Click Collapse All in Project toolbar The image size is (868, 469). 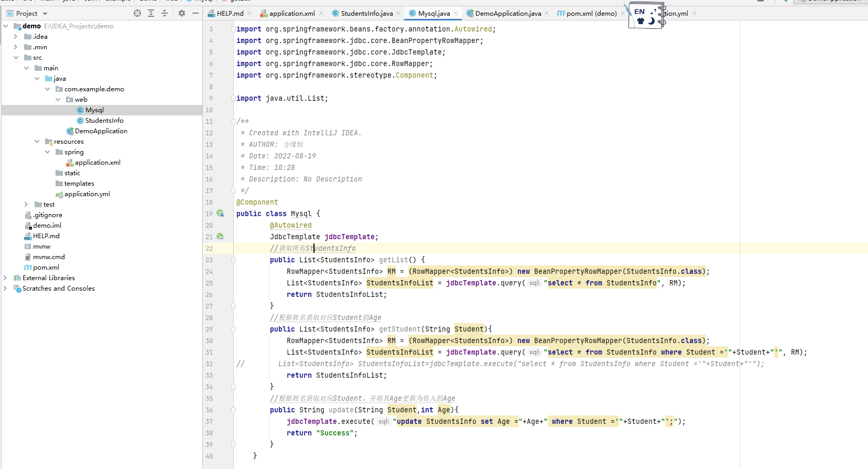click(x=165, y=13)
